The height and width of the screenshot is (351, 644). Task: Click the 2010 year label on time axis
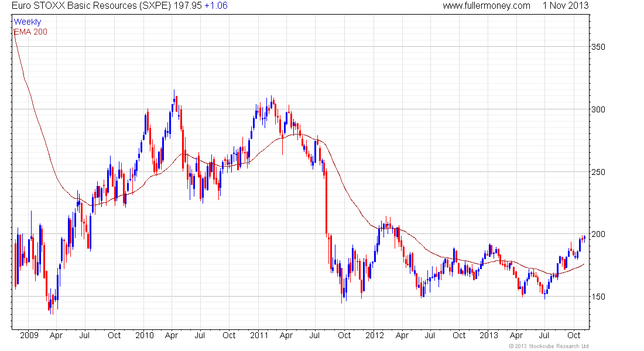point(145,335)
